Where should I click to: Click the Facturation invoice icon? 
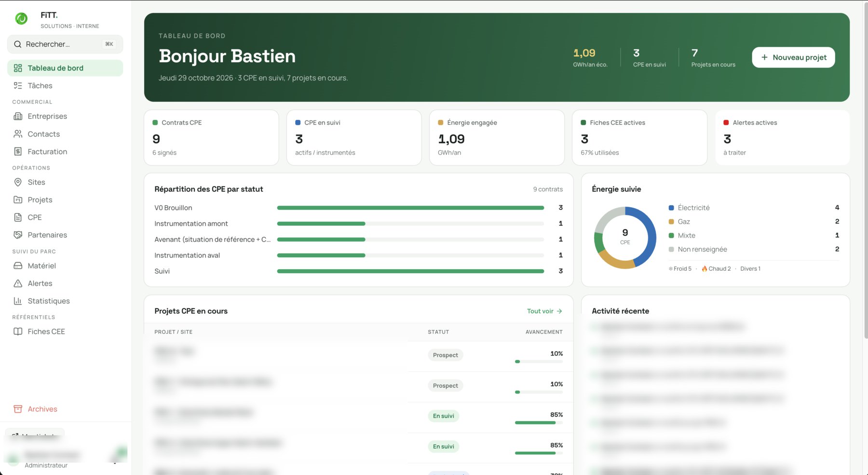tap(18, 152)
